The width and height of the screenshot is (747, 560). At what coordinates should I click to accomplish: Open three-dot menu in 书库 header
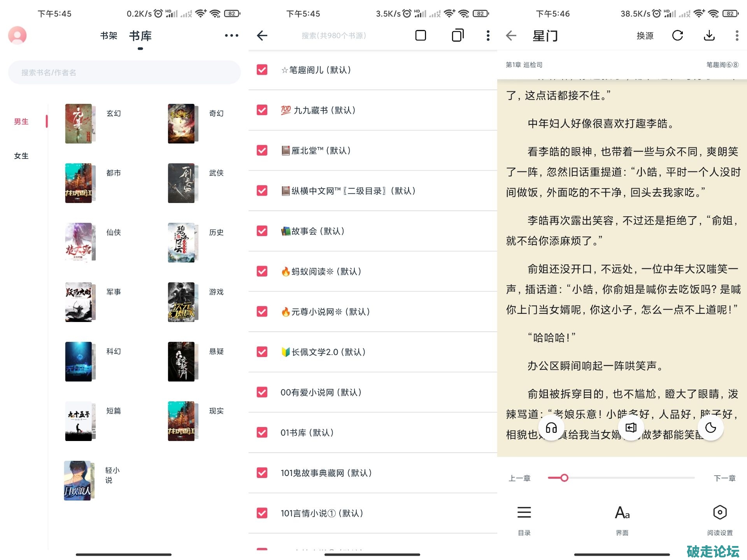231,35
